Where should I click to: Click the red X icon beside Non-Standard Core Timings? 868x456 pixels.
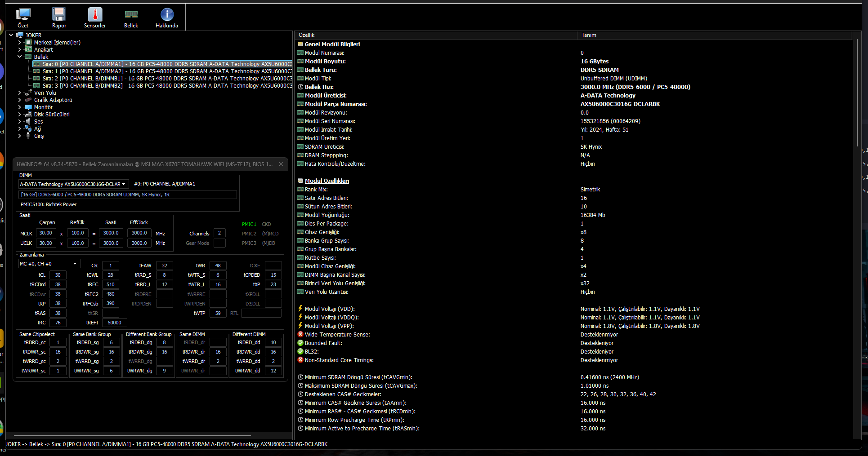point(300,360)
